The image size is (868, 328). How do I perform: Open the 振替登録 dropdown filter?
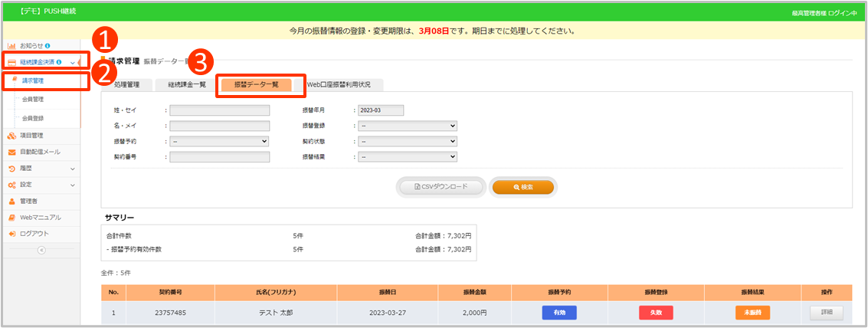click(x=407, y=126)
